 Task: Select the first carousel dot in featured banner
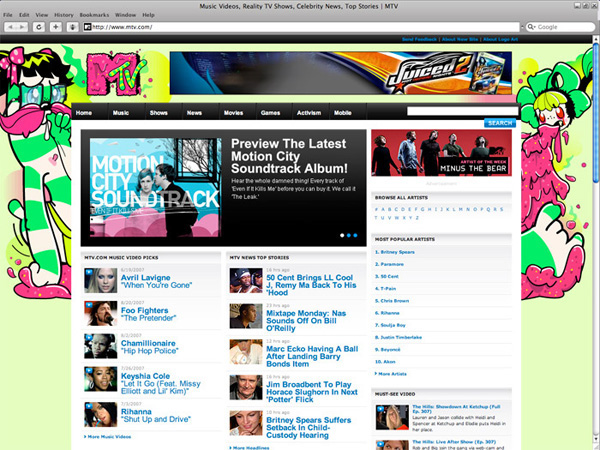[x=344, y=235]
